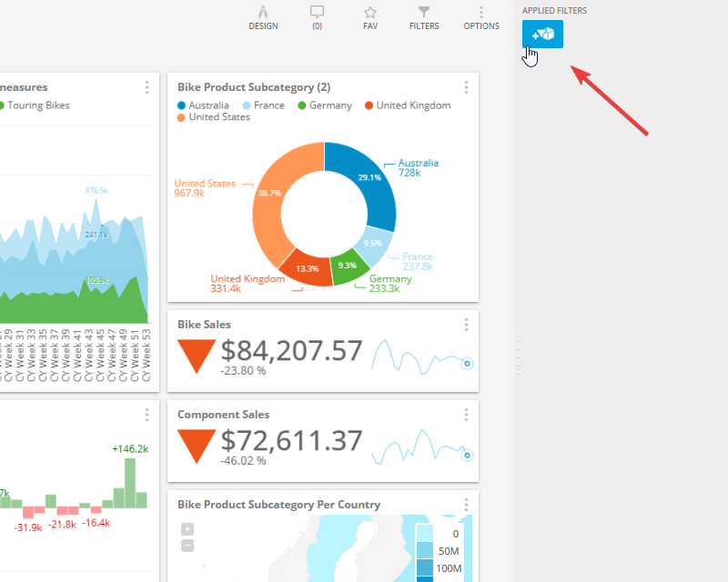
Task: Open Bike Product Subcategory (2) tile menu
Action: tap(466, 87)
